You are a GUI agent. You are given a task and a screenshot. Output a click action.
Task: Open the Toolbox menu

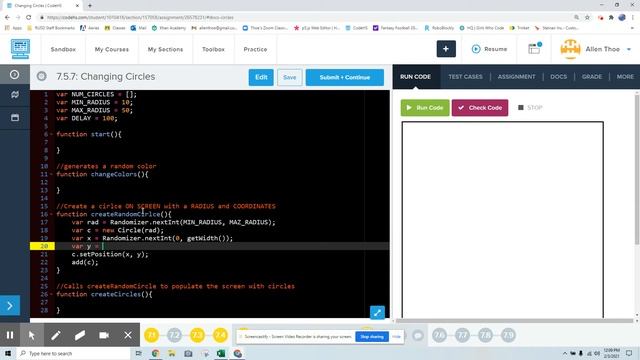tap(213, 49)
